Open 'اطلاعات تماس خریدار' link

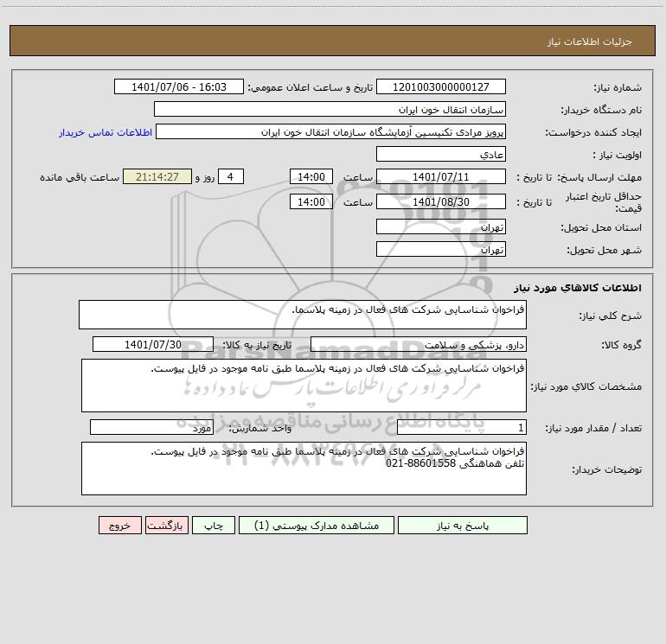[x=106, y=132]
